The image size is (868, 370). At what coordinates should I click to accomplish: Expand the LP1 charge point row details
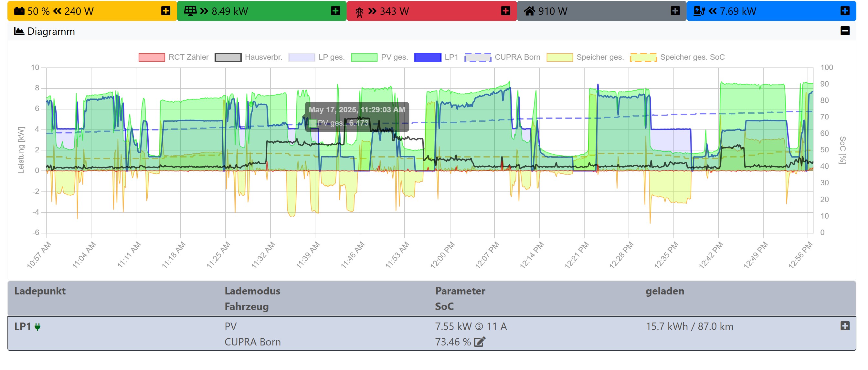(845, 326)
